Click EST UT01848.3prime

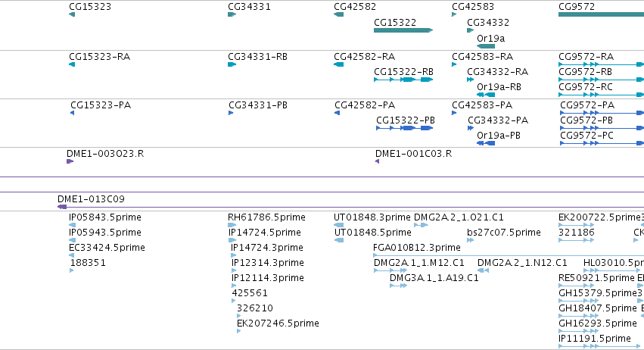pos(372,217)
